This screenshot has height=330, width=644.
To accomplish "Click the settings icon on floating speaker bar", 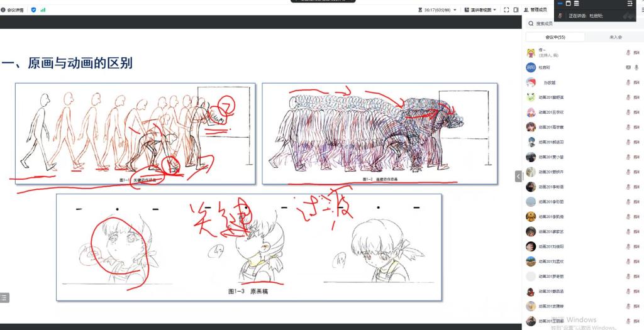I will click(630, 4).
